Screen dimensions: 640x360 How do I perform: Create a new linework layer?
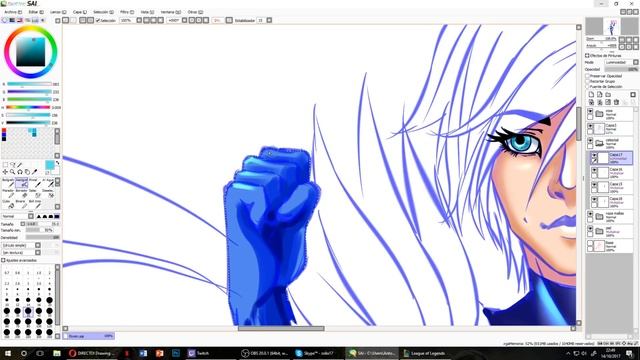pos(600,95)
